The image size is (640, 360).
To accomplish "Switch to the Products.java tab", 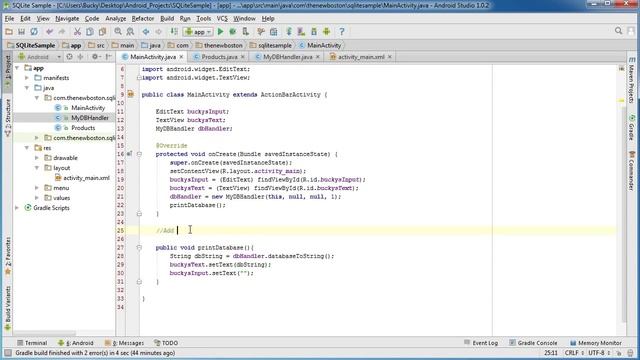I will tap(219, 57).
